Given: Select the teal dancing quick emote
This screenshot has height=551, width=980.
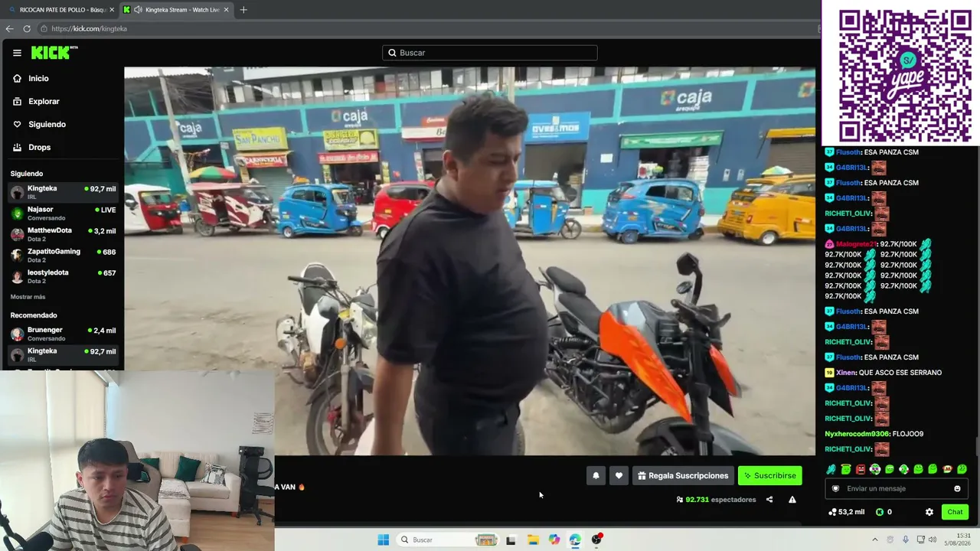Looking at the screenshot, I should [831, 469].
